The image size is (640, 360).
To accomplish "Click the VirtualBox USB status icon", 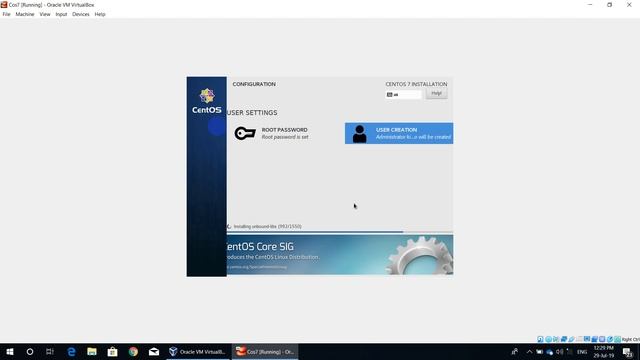I will click(571, 339).
